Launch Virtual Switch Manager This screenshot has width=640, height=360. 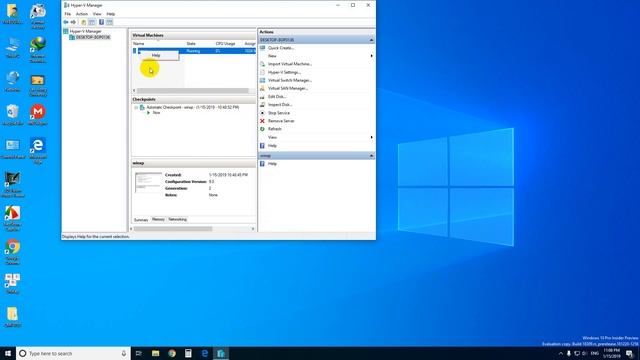coord(290,80)
